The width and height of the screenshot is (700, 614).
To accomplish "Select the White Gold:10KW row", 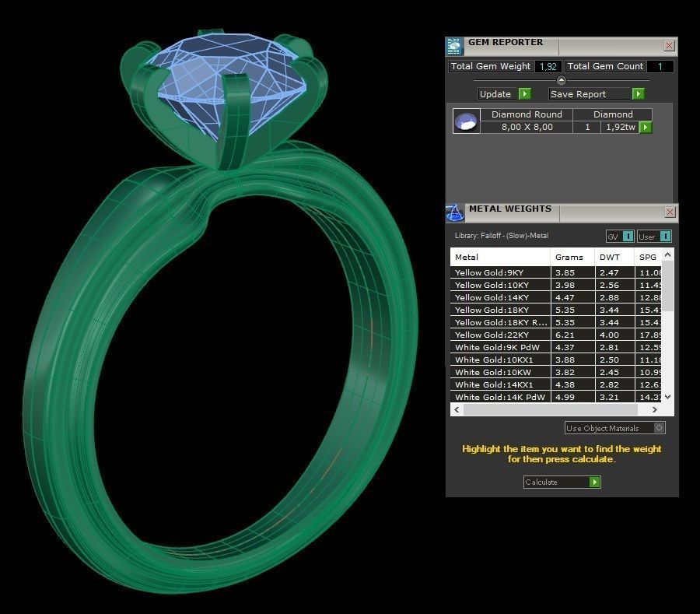I will point(556,373).
